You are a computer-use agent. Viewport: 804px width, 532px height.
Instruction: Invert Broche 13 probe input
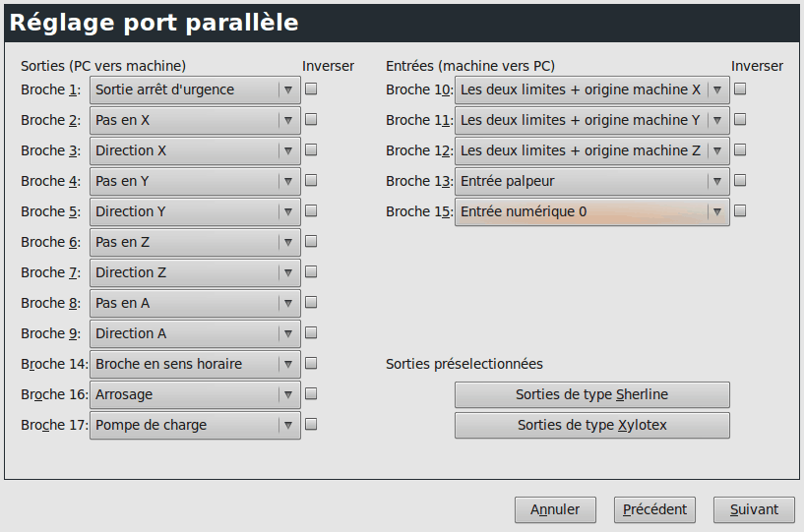pyautogui.click(x=740, y=181)
